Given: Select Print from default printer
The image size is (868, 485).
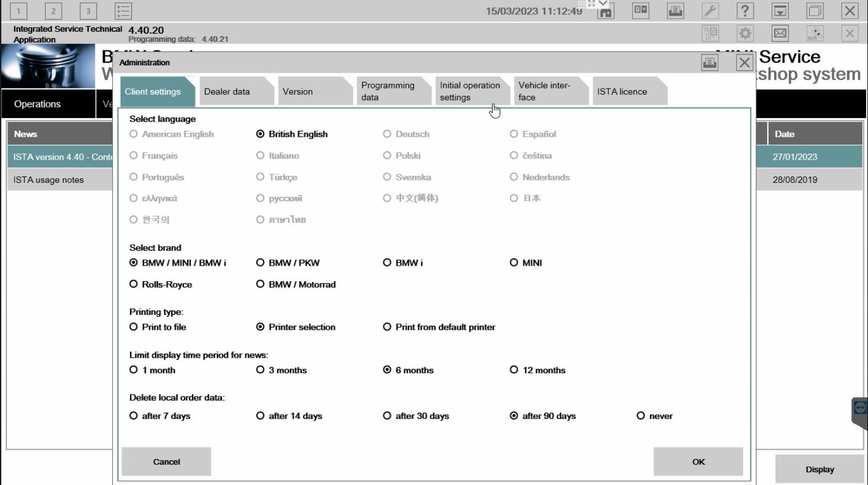Looking at the screenshot, I should [439, 327].
